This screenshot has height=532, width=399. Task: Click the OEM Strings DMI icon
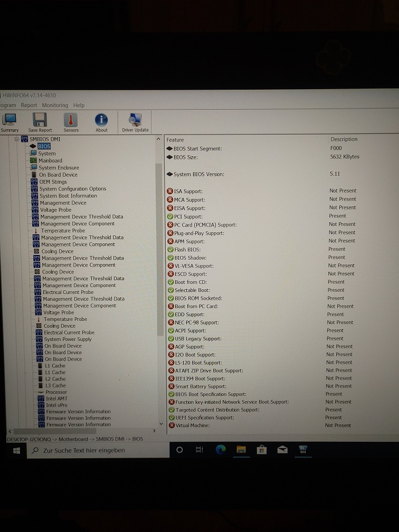coord(34,182)
